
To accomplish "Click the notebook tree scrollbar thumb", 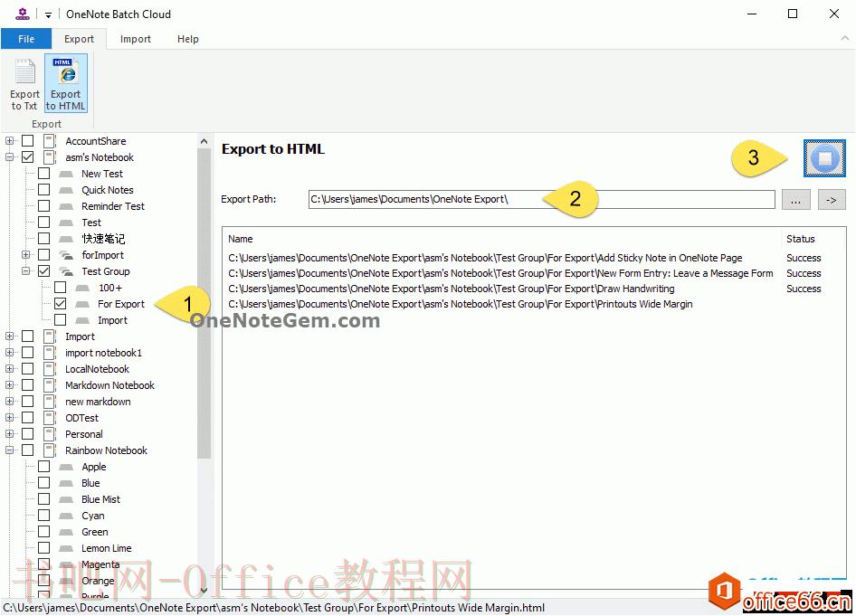I will click(204, 303).
